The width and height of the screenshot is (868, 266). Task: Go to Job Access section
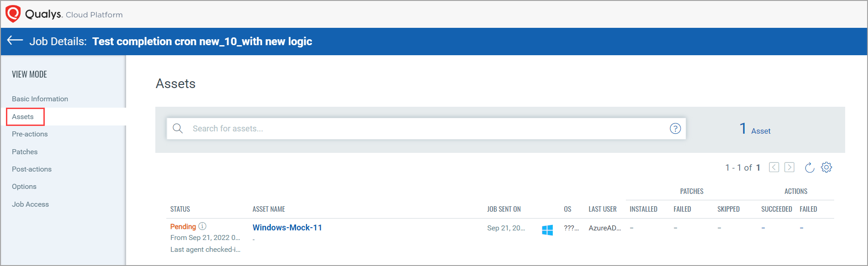[30, 204]
